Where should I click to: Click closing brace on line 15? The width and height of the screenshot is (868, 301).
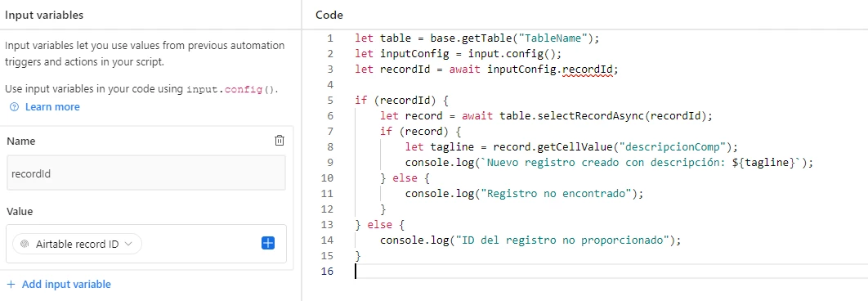click(x=358, y=256)
